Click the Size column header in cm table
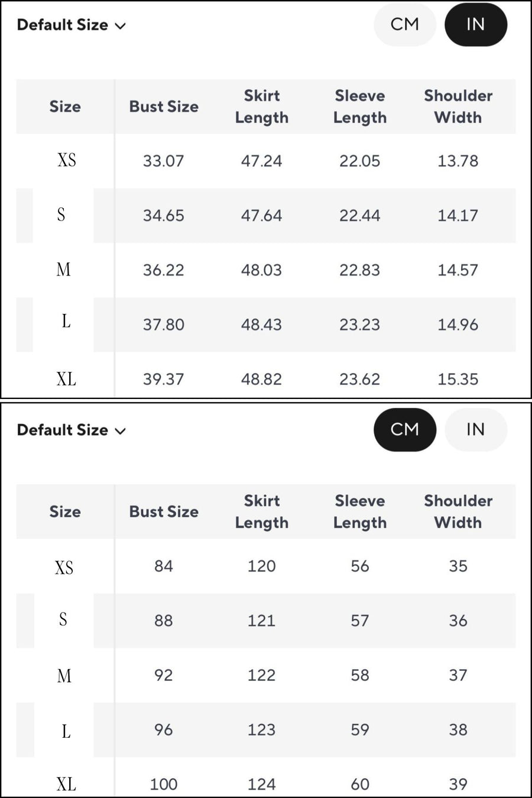The image size is (532, 798). click(65, 512)
